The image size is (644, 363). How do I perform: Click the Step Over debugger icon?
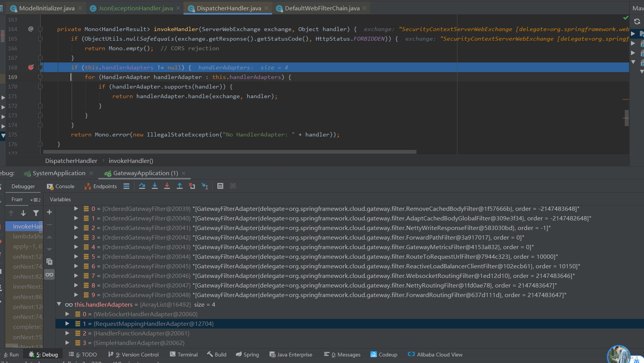(142, 186)
